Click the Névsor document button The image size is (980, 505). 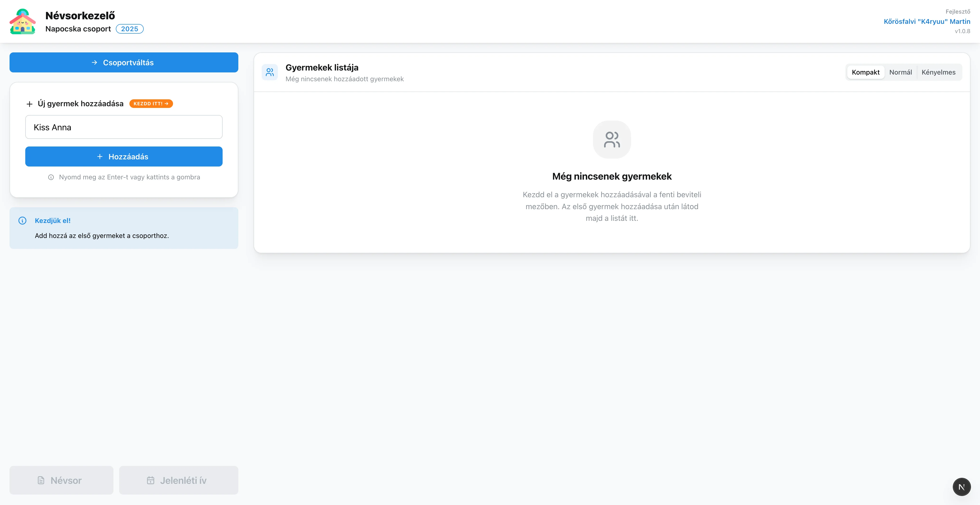pos(61,480)
